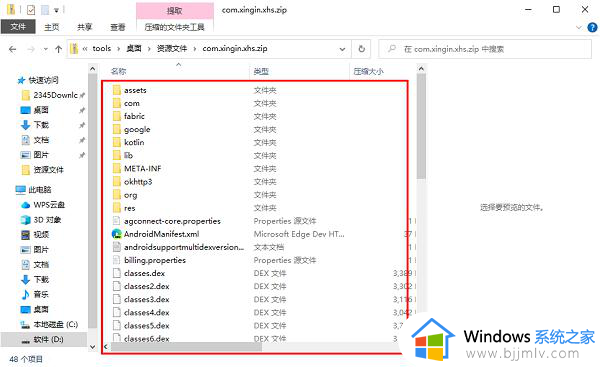The image size is (600, 367).
Task: Open the com folder icon
Action: [x=117, y=103]
